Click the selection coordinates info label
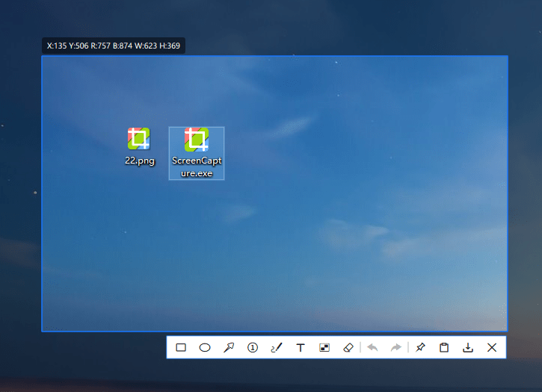 [x=114, y=46]
